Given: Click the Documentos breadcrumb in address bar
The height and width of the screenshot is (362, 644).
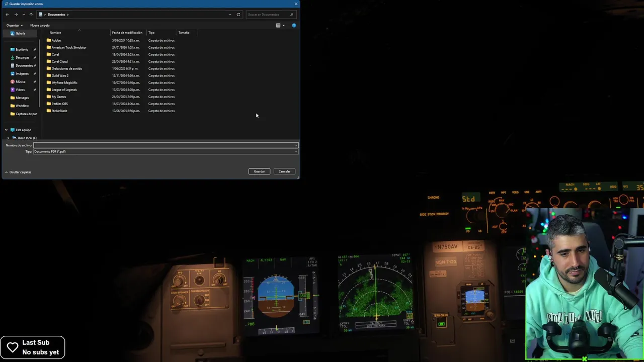Looking at the screenshot, I should click(56, 15).
